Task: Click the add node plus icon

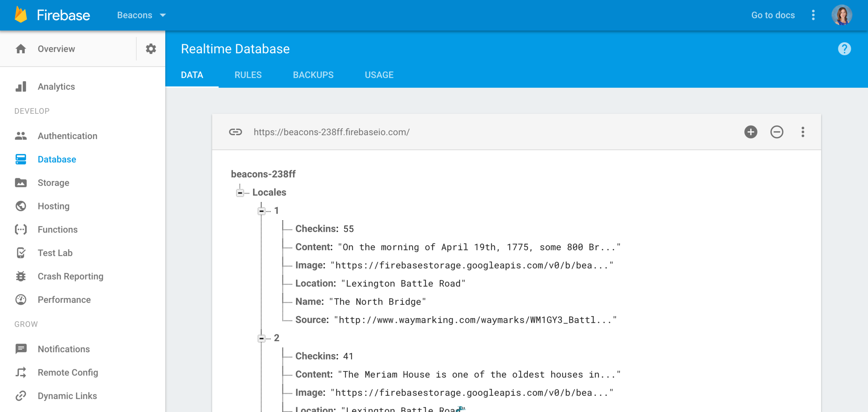Action: point(751,132)
